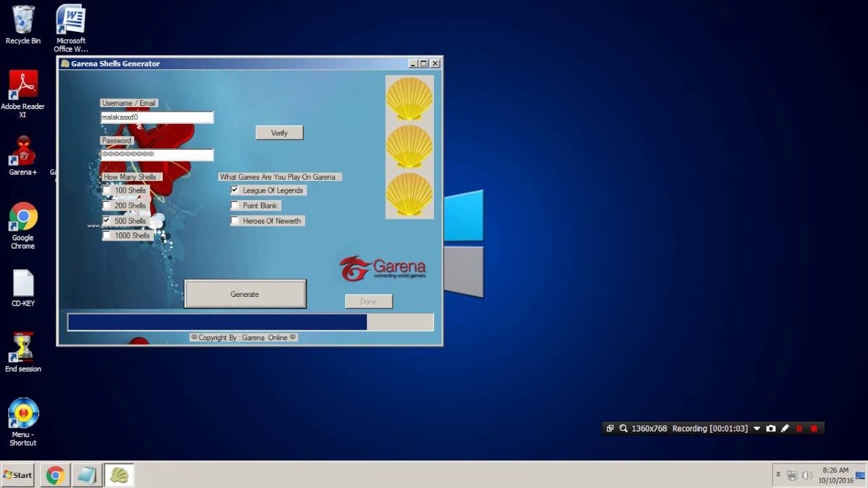This screenshot has height=488, width=868.
Task: Click the network tray icon
Action: pos(792,475)
